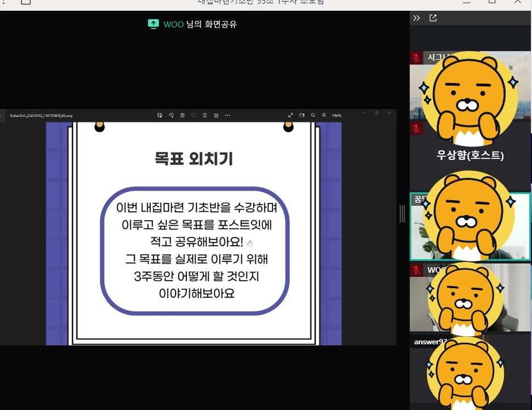Click the muted microphone icon on 우상향(호스트) tile
The height and width of the screenshot is (410, 532).
416,128
